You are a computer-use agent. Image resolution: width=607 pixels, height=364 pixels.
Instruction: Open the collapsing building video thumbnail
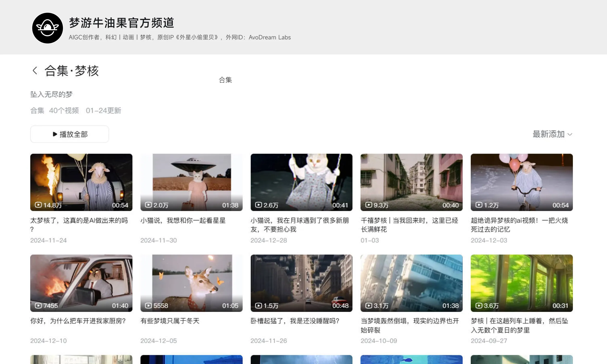point(411,283)
